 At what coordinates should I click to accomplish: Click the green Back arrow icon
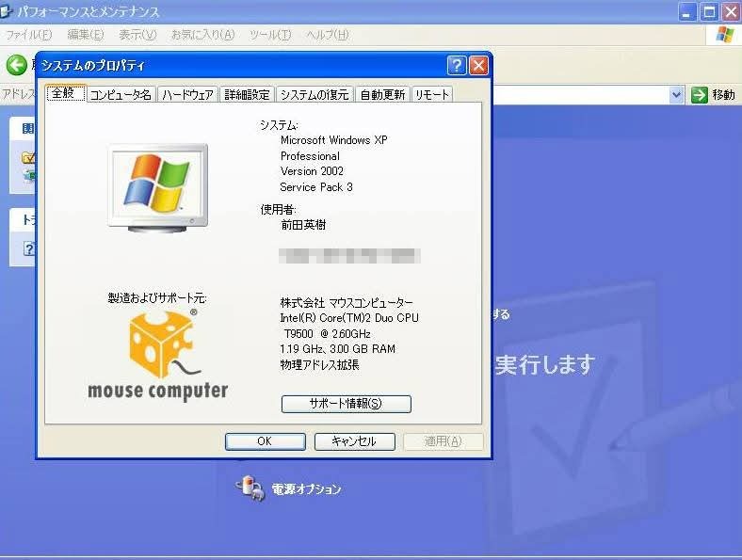[17, 65]
